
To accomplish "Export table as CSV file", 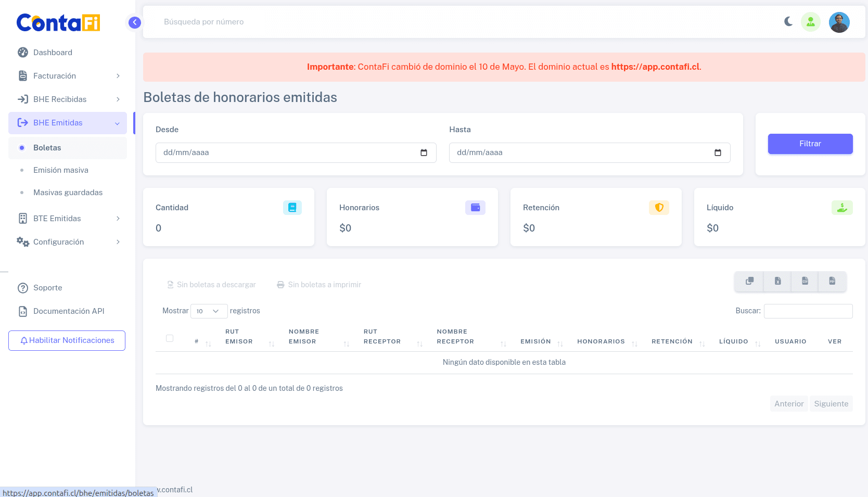I will (805, 281).
